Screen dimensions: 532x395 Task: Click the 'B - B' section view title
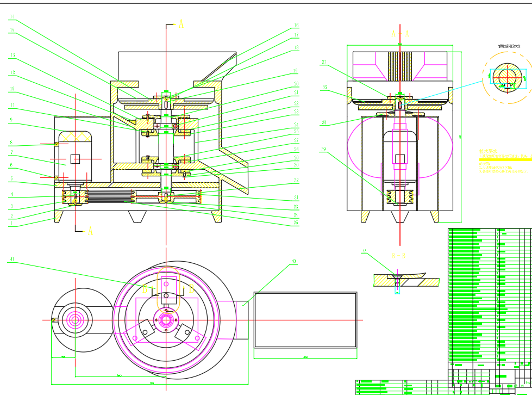pyautogui.click(x=398, y=256)
